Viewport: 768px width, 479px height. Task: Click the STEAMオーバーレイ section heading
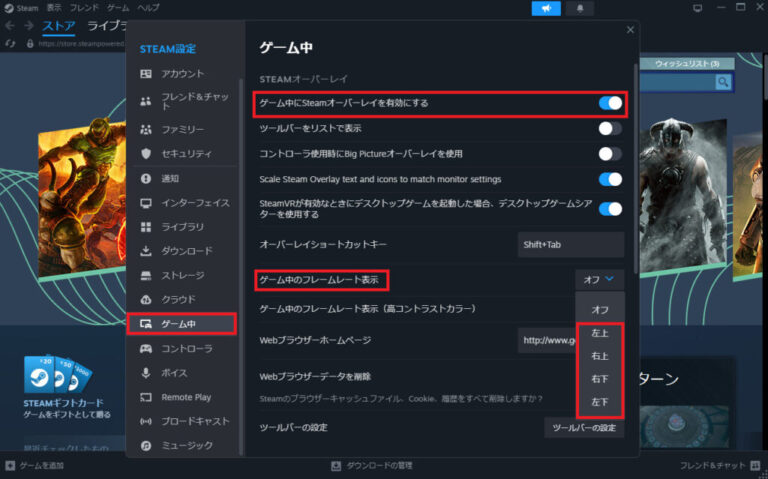[x=304, y=79]
